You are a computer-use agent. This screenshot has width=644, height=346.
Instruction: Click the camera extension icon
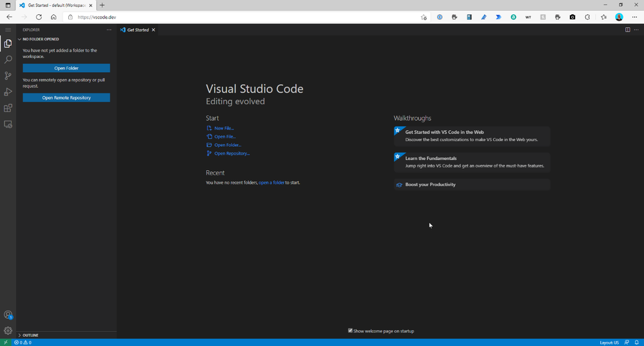click(572, 17)
